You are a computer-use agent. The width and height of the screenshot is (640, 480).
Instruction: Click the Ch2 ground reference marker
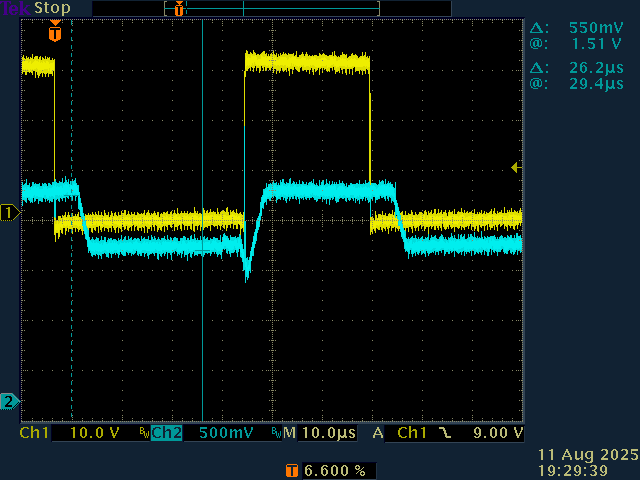point(9,401)
